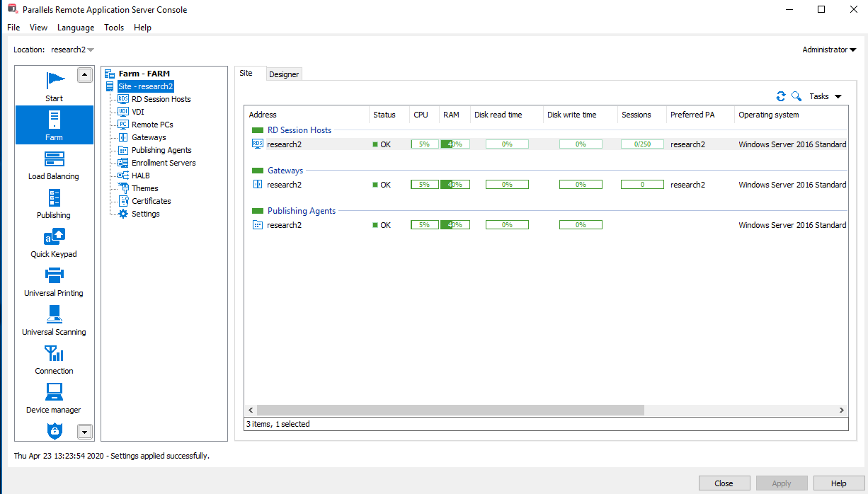Sort by Sessions column header
The image size is (868, 494).
pos(641,115)
